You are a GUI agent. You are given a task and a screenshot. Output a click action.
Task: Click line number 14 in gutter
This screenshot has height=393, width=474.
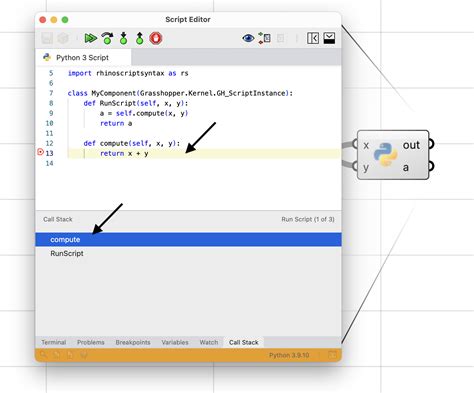click(x=49, y=163)
